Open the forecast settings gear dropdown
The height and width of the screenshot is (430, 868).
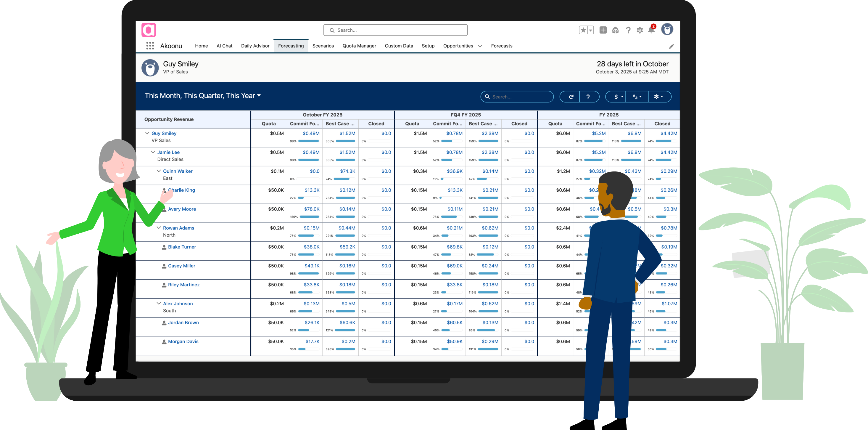658,97
